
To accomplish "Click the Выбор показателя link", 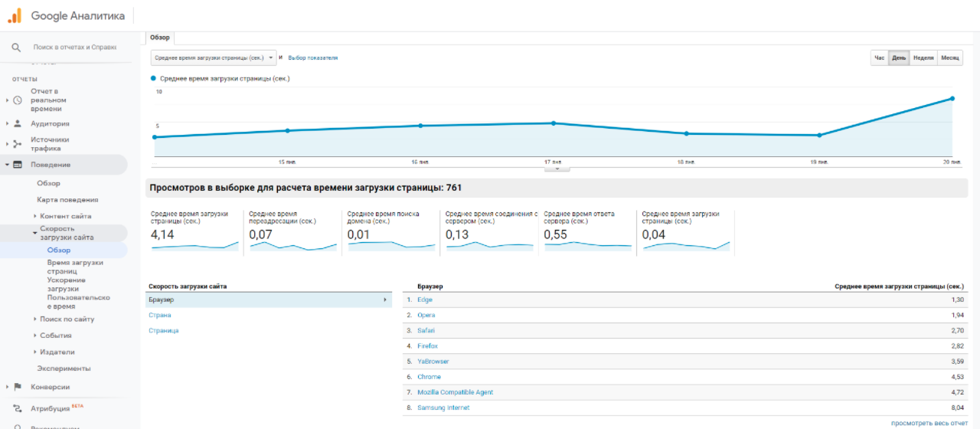I will point(312,58).
